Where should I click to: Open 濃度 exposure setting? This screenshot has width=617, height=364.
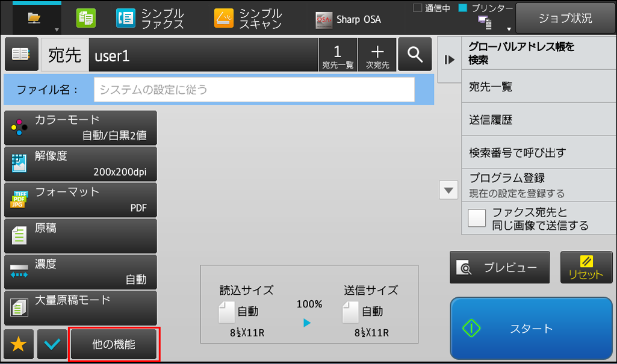point(81,272)
